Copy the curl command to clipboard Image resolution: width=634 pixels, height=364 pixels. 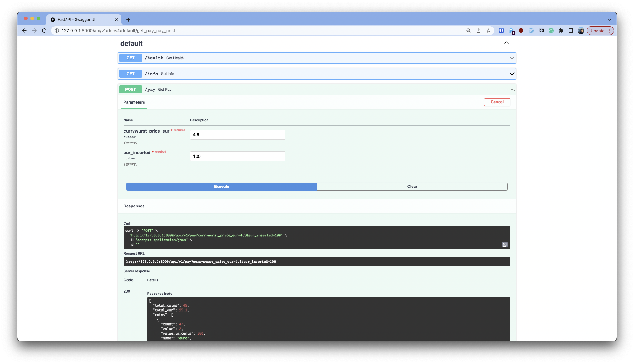point(505,245)
